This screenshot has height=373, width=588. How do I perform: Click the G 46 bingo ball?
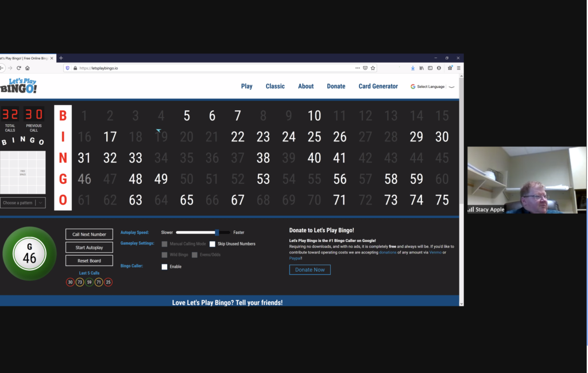pos(30,253)
